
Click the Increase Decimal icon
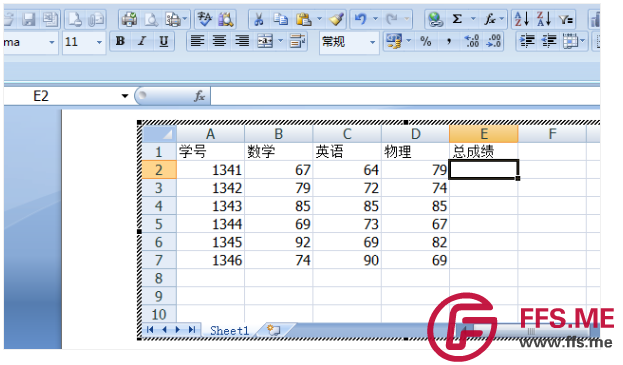click(x=472, y=41)
